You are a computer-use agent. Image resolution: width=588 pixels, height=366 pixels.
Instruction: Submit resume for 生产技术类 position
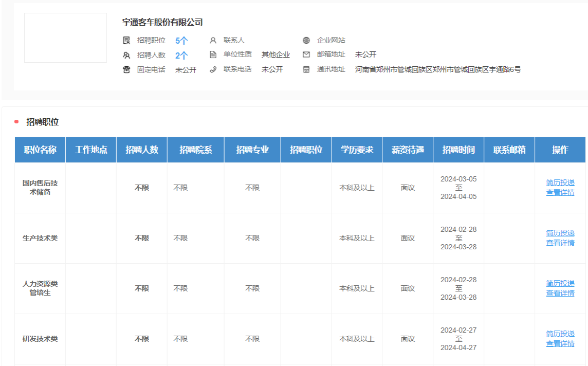click(x=560, y=233)
